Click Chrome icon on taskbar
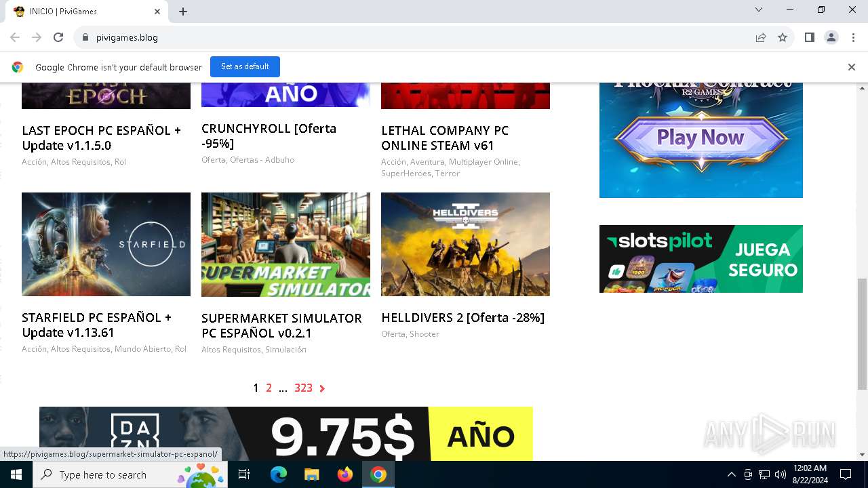Image resolution: width=868 pixels, height=488 pixels. point(378,474)
